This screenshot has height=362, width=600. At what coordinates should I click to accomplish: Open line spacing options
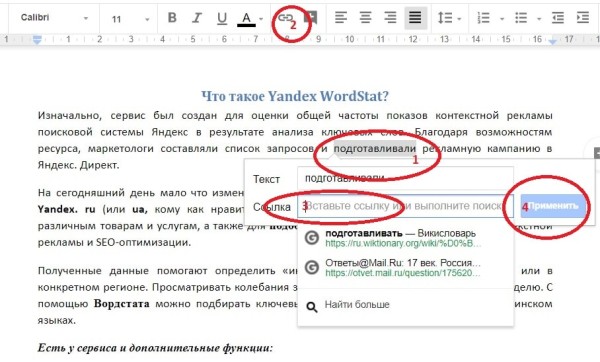tap(445, 18)
